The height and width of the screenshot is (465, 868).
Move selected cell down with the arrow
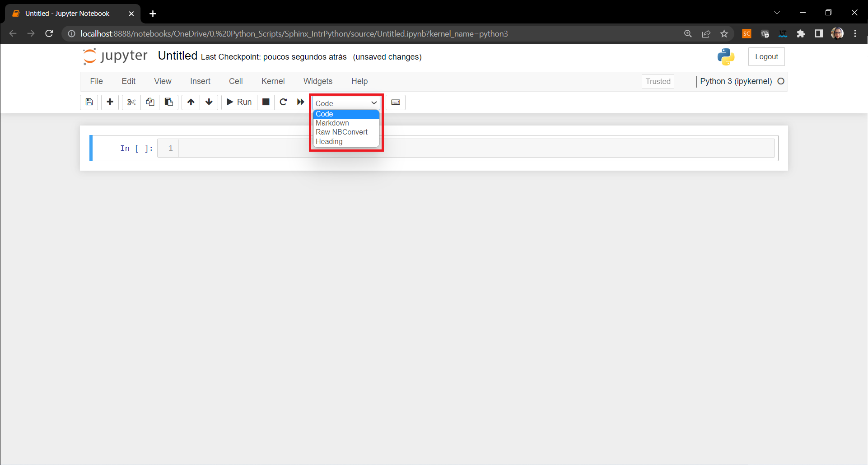pyautogui.click(x=209, y=102)
